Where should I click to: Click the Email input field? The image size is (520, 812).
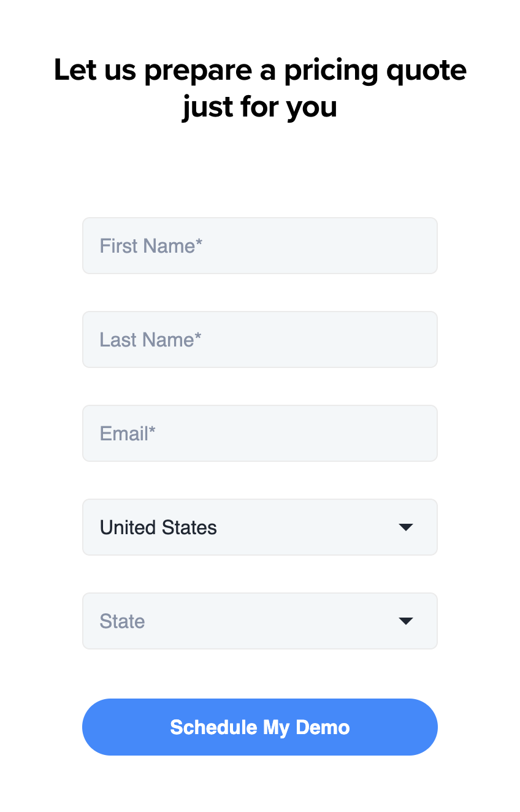(260, 433)
